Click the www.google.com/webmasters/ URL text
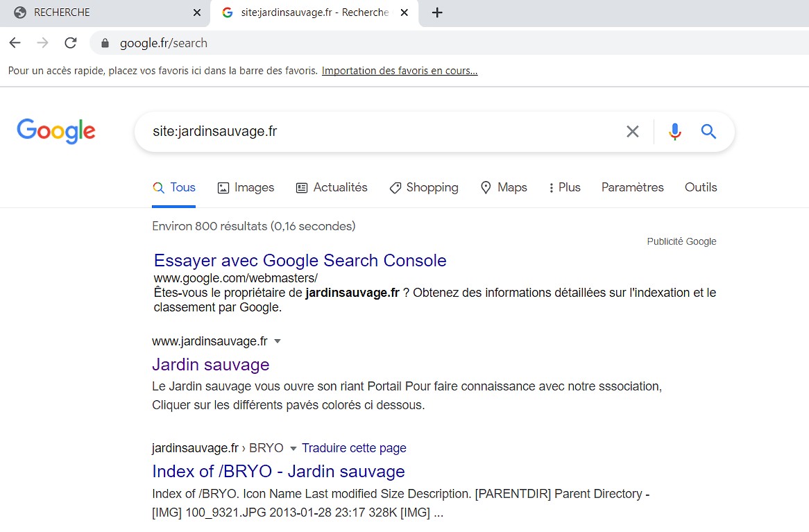 [236, 278]
